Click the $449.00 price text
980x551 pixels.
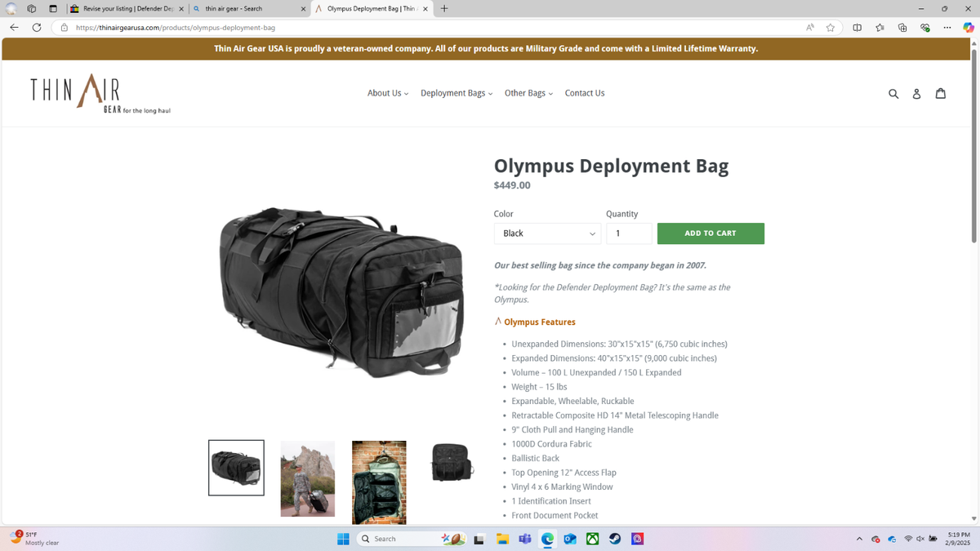coord(512,185)
